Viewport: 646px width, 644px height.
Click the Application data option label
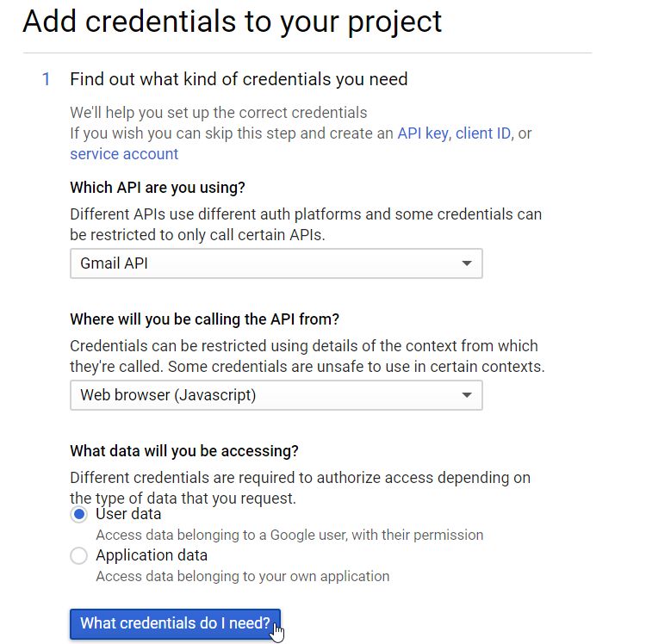(x=152, y=555)
